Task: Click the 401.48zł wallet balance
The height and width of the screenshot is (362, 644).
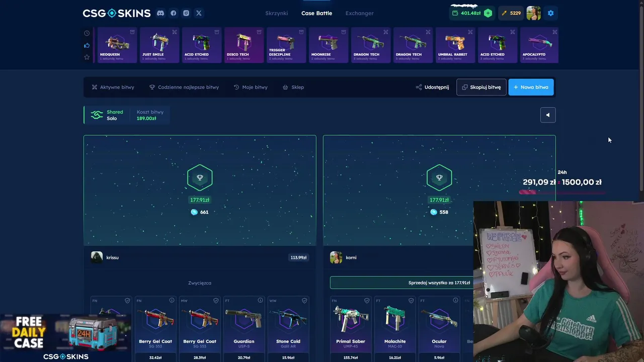Action: (470, 13)
